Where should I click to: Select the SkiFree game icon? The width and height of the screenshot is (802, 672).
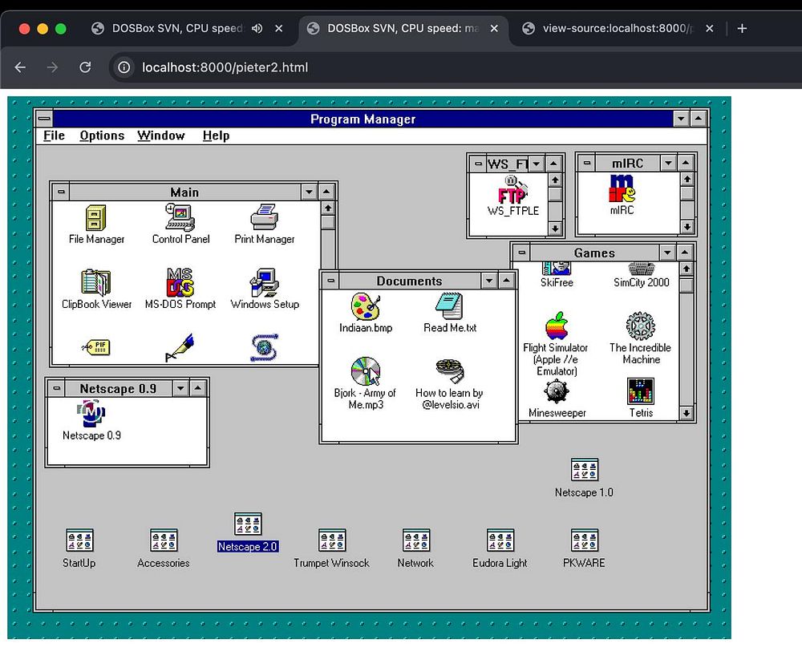coord(557,269)
